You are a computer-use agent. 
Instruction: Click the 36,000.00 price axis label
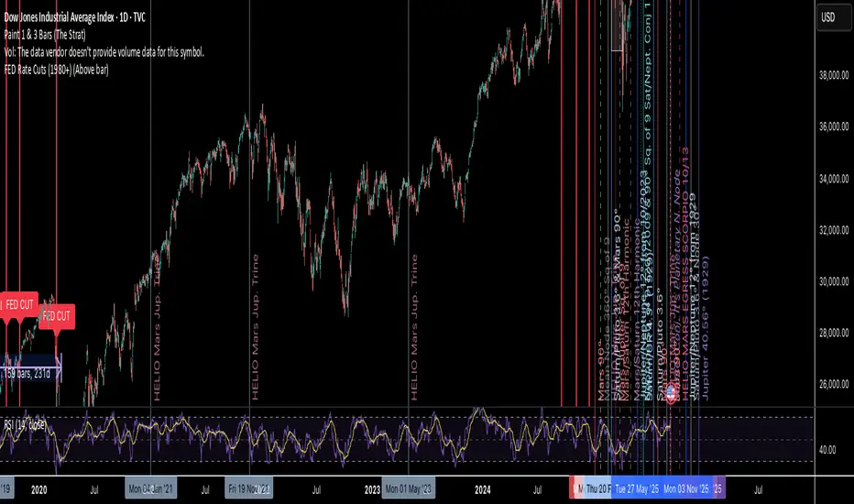(834, 126)
